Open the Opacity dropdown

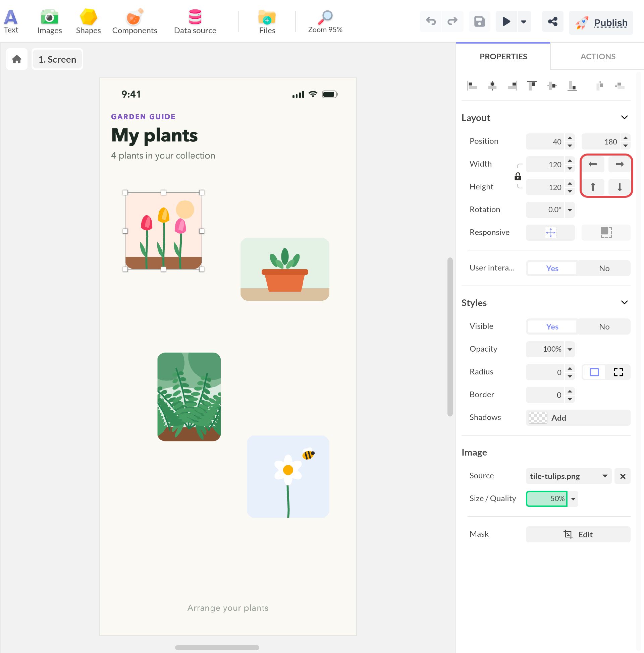[570, 349]
